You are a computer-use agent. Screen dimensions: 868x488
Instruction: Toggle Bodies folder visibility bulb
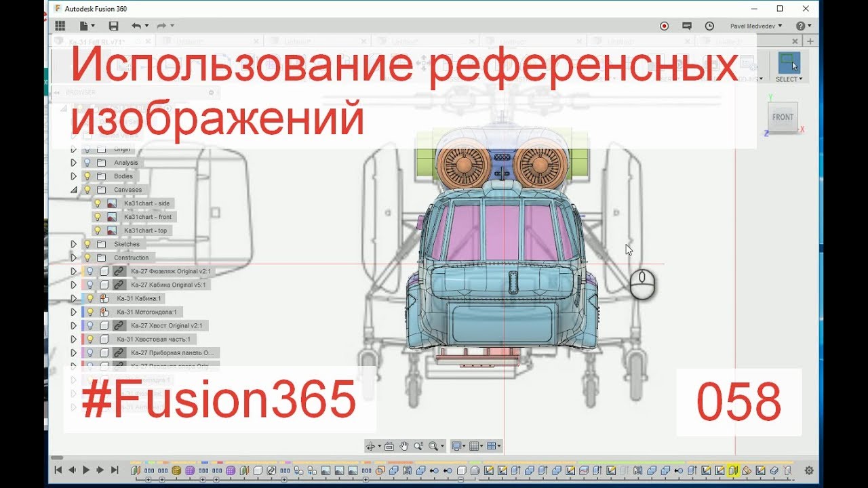(87, 176)
